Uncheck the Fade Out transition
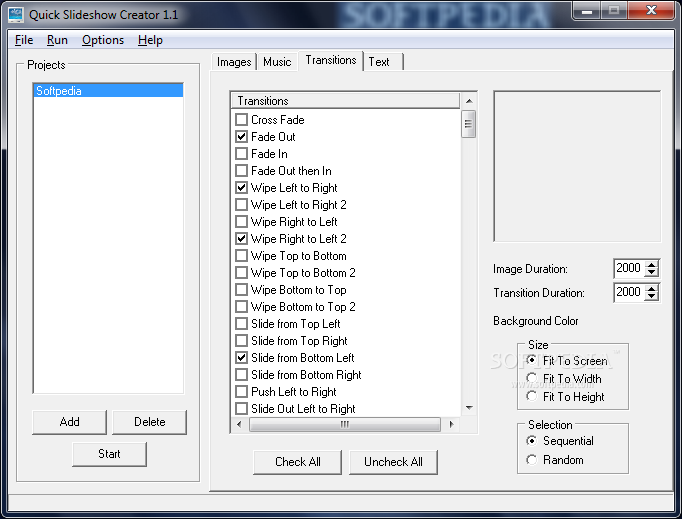The height and width of the screenshot is (519, 682). tap(241, 137)
